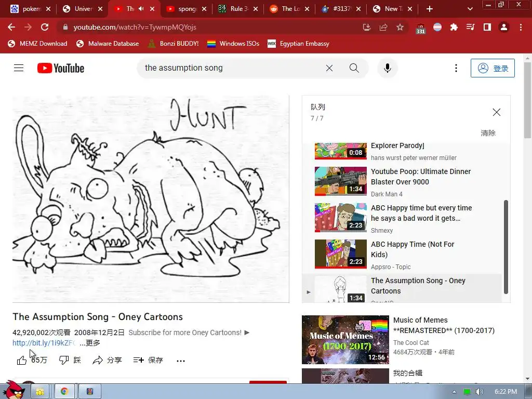Open the bit.ly link in description
Screen dimensions: 532x399
pos(44,343)
